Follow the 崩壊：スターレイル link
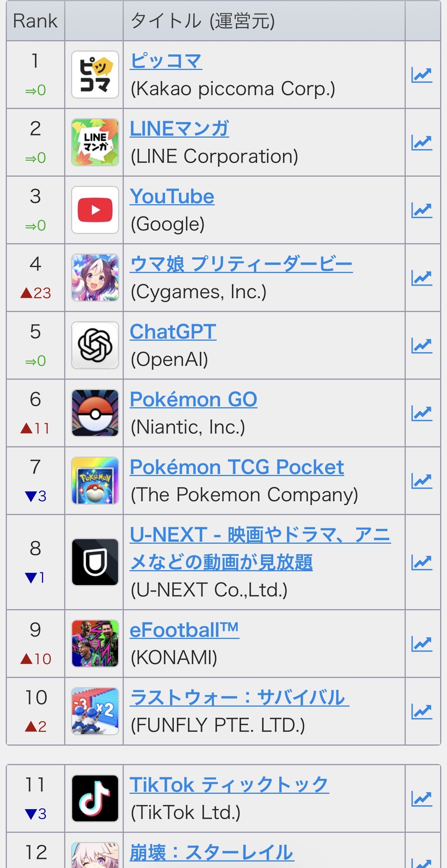This screenshot has height=868, width=447. pos(212,853)
